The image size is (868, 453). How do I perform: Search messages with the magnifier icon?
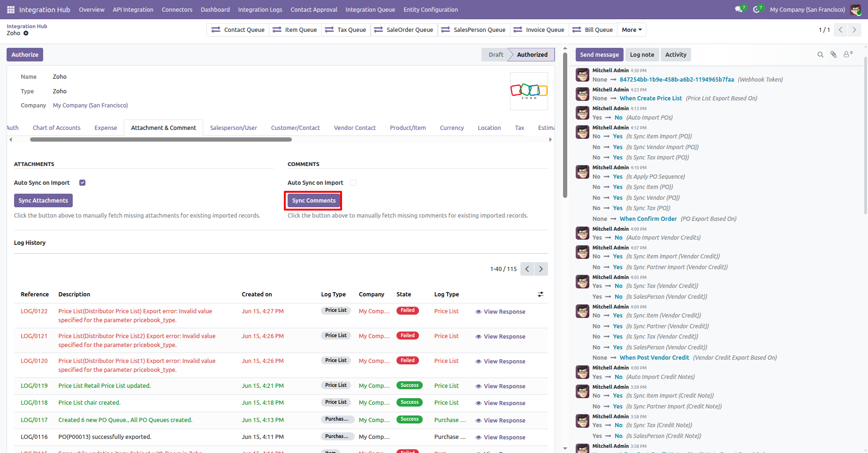click(821, 55)
